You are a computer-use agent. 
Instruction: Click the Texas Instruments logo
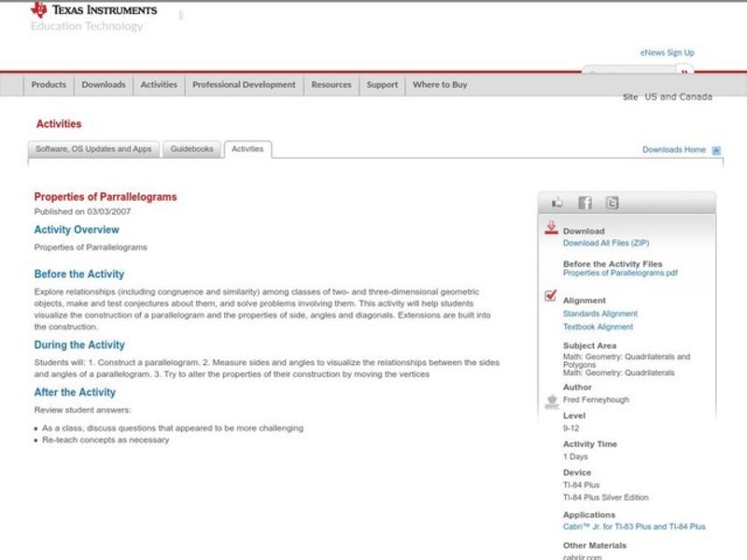pos(93,11)
